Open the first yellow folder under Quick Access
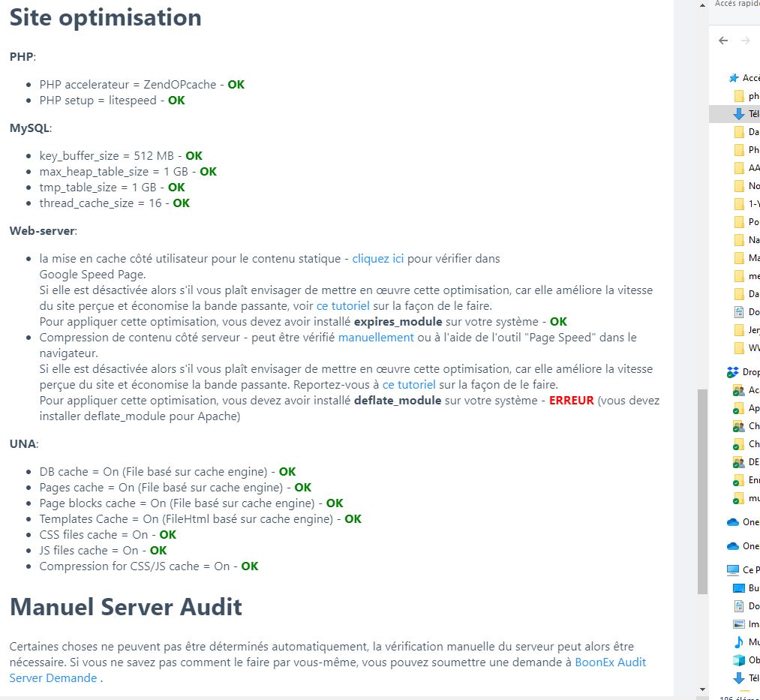Viewport: 760px width, 700px height. 738,96
